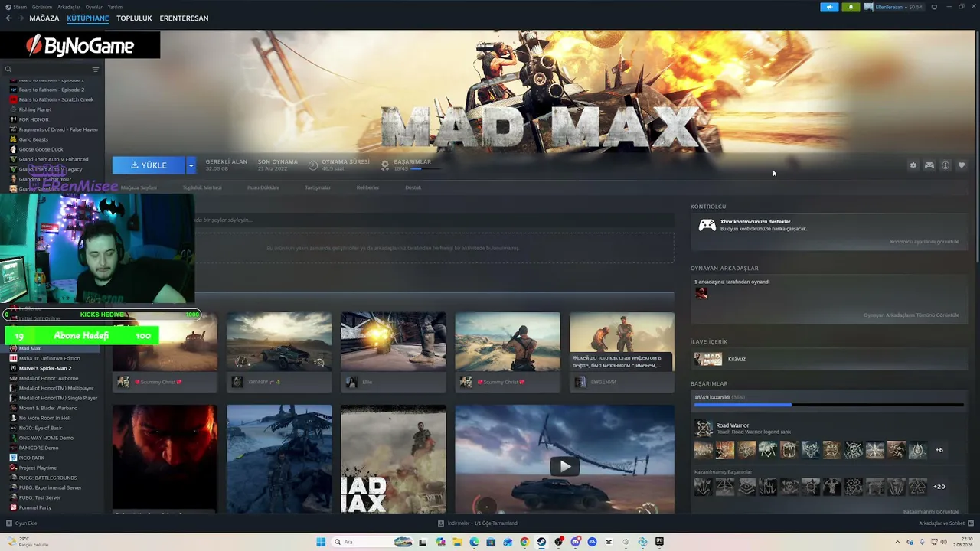This screenshot has width=980, height=551.
Task: Click the Kılavuz manual thumbnail icon
Action: [708, 359]
